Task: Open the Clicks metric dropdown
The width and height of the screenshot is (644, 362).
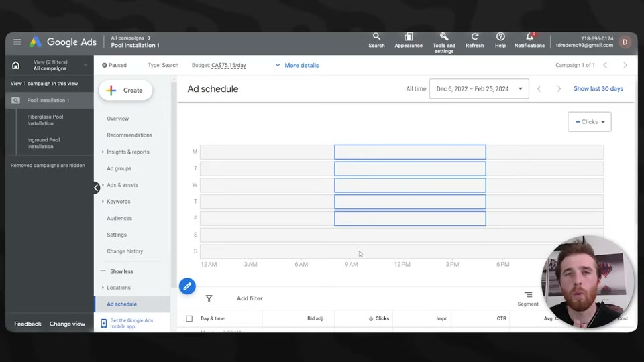Action: [590, 122]
